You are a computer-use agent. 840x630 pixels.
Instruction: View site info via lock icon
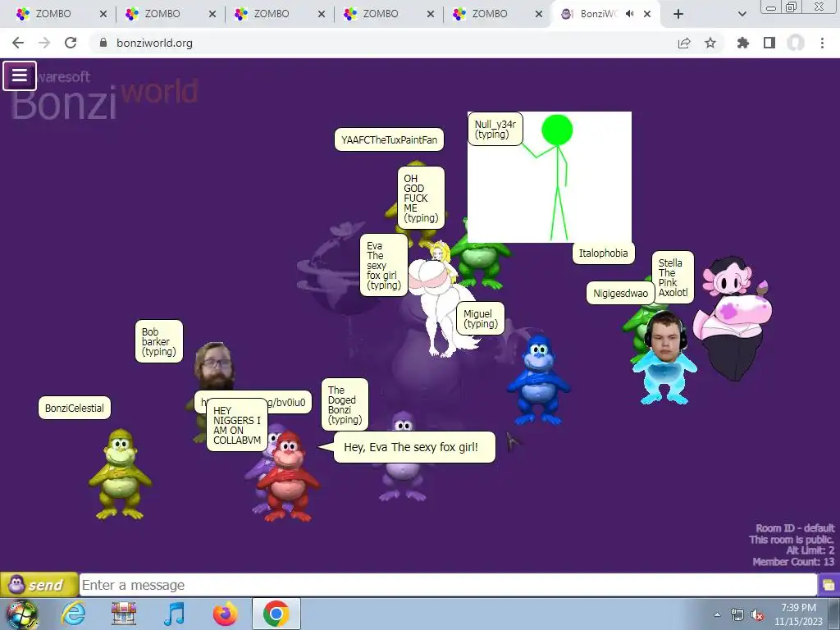point(103,43)
